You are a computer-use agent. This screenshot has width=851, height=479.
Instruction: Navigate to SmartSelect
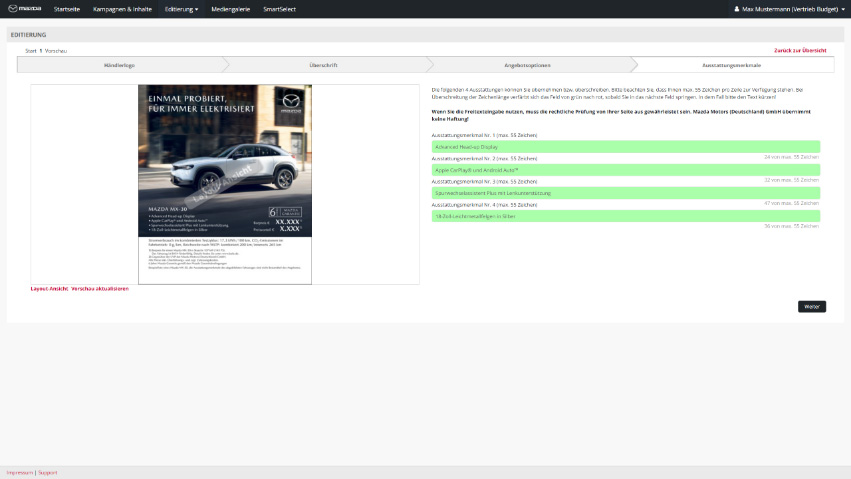[x=279, y=8]
